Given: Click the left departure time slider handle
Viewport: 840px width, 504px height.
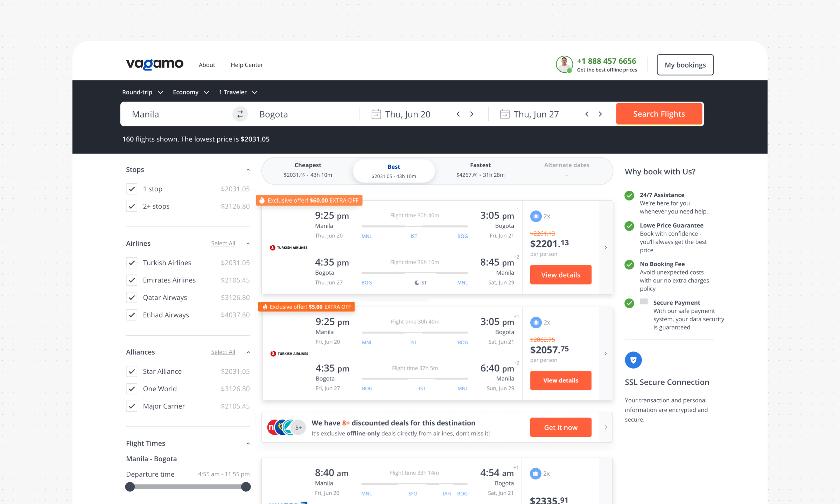Looking at the screenshot, I should 130,487.
